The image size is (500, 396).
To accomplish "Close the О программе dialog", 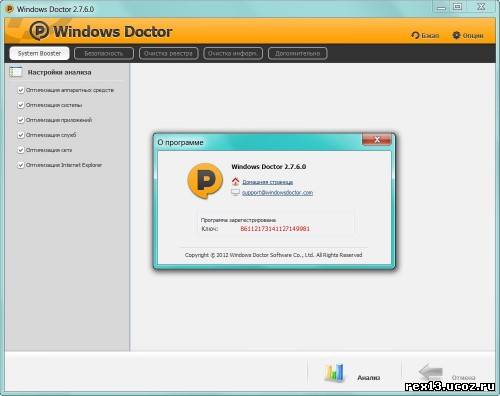I will [377, 139].
